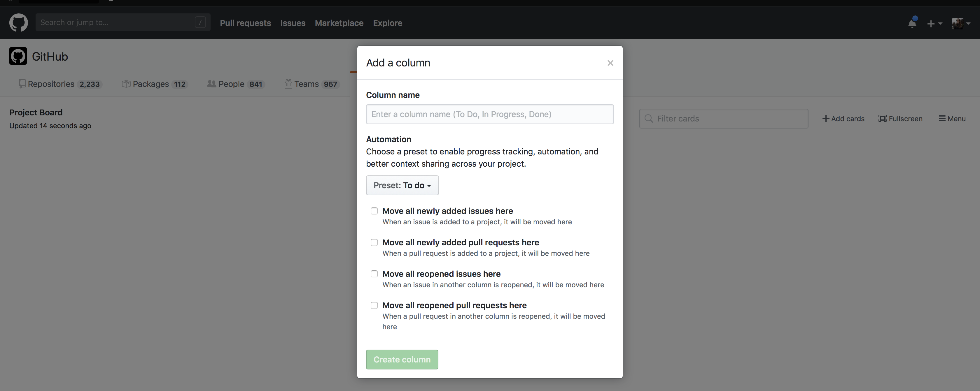This screenshot has height=391, width=980.
Task: Click the package box icon next to Packages
Action: click(125, 84)
